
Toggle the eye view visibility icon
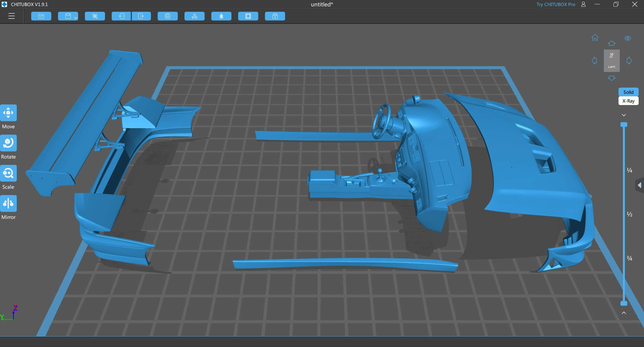coord(628,38)
